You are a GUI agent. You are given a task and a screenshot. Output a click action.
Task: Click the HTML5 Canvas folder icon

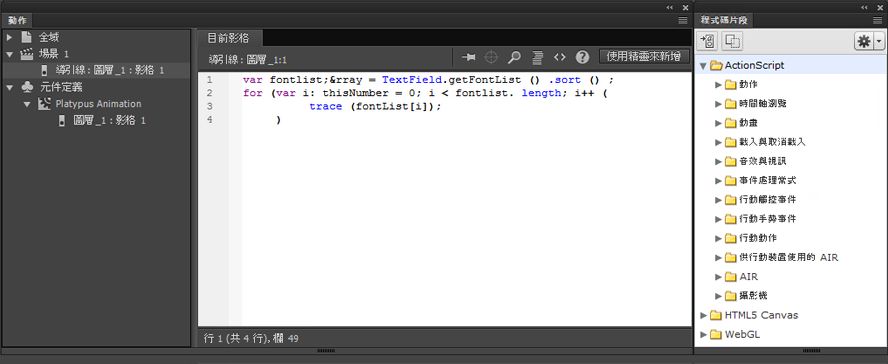(x=716, y=315)
